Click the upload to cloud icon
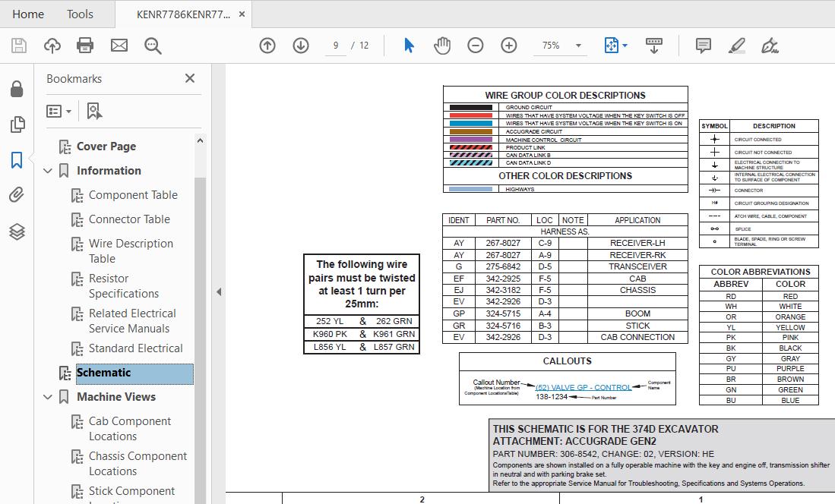 52,46
